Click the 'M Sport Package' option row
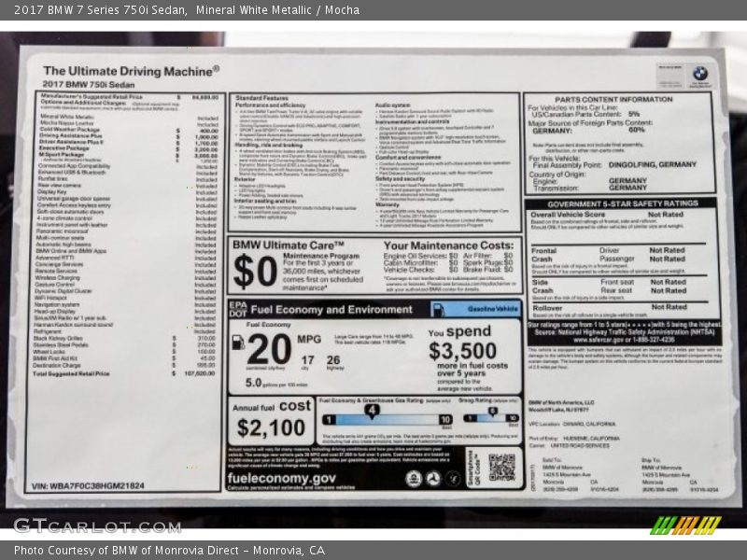 click(128, 155)
